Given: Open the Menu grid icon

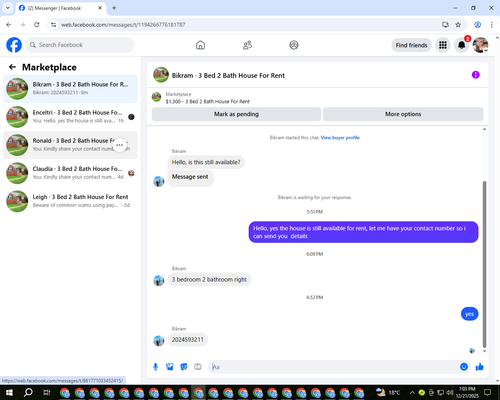Looking at the screenshot, I should [x=443, y=45].
